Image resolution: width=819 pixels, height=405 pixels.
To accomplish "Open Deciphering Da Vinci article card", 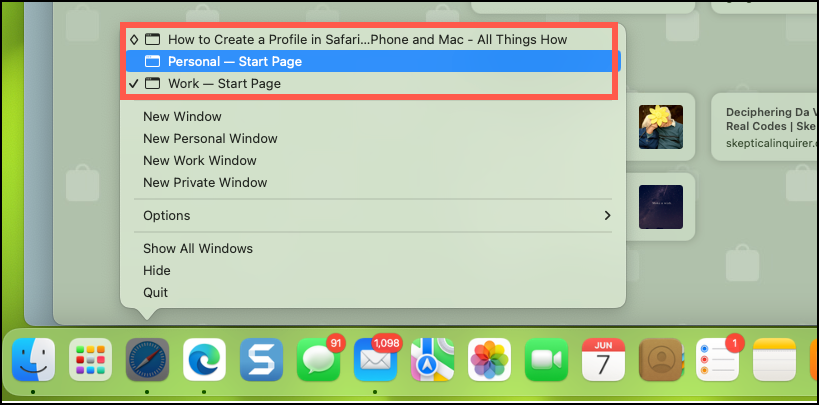I will (765, 127).
